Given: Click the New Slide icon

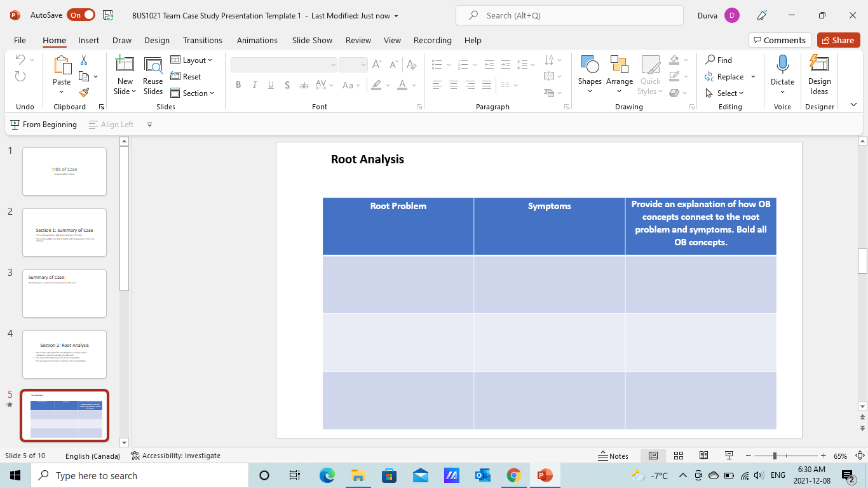Looking at the screenshot, I should click(x=125, y=65).
